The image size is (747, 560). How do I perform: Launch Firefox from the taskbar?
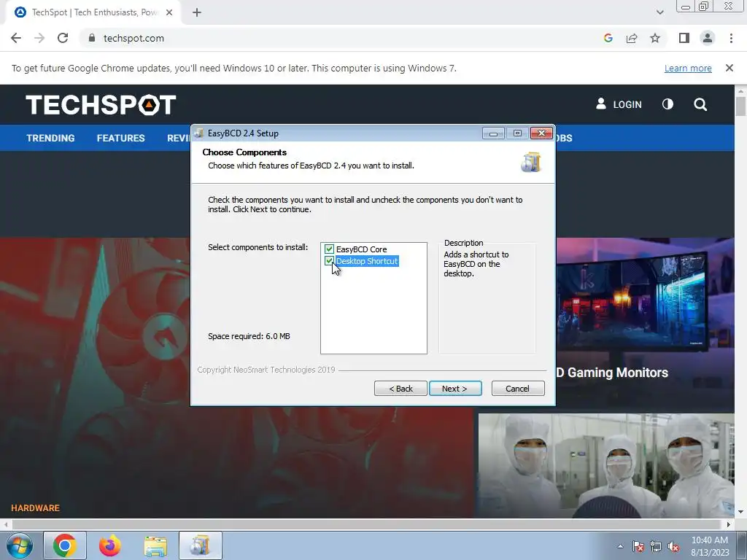pyautogui.click(x=109, y=545)
